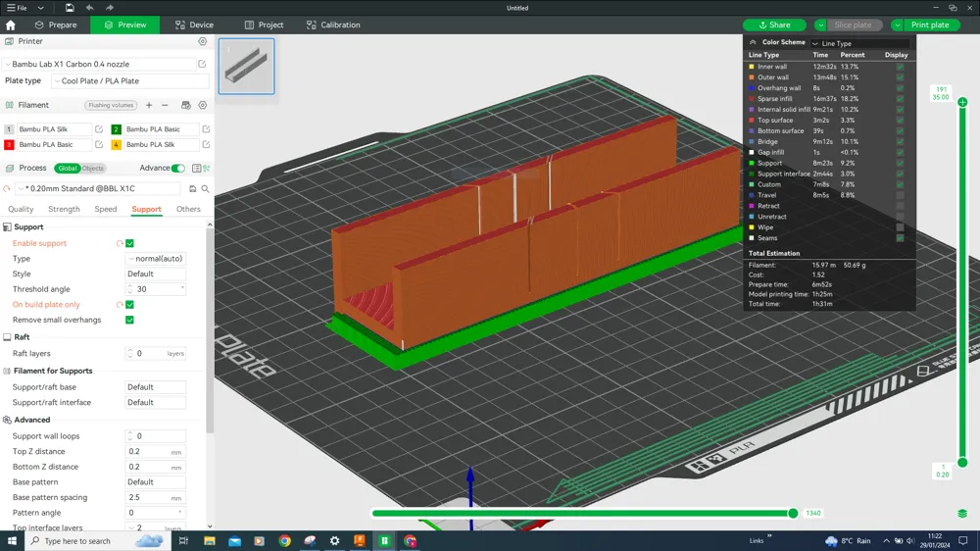Screen dimensions: 980x551
Task: Add a filament with the plus icon
Action: 149,105
